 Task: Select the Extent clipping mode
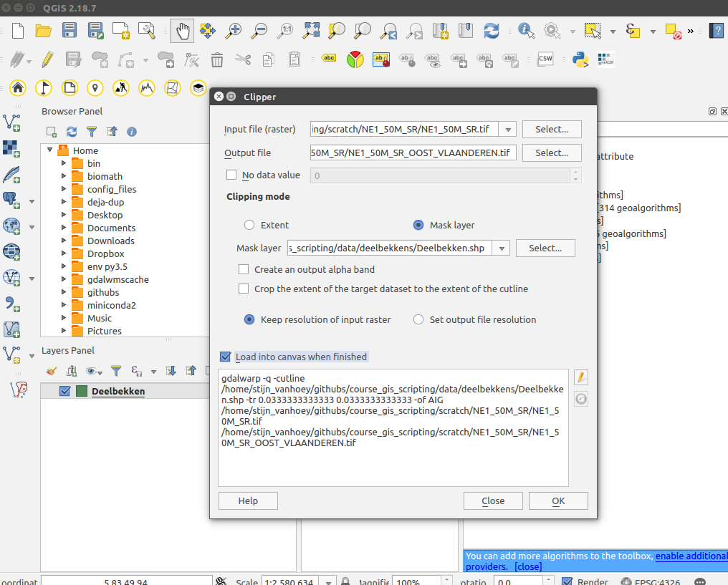(x=249, y=225)
